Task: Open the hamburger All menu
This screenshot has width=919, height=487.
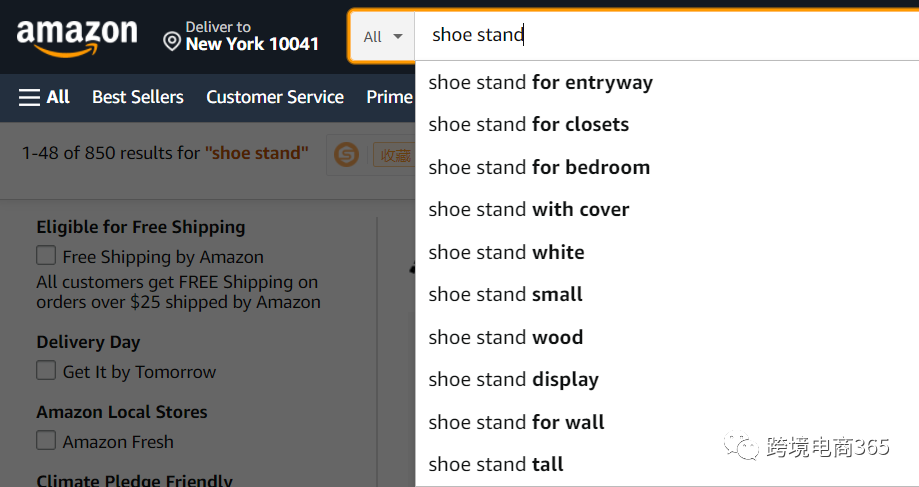Action: click(44, 97)
